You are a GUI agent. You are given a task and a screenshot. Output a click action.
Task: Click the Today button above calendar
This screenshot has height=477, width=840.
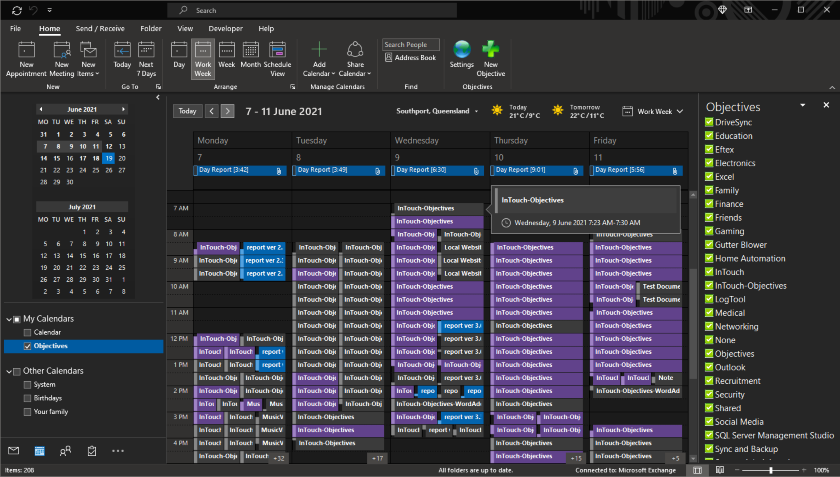pos(188,111)
